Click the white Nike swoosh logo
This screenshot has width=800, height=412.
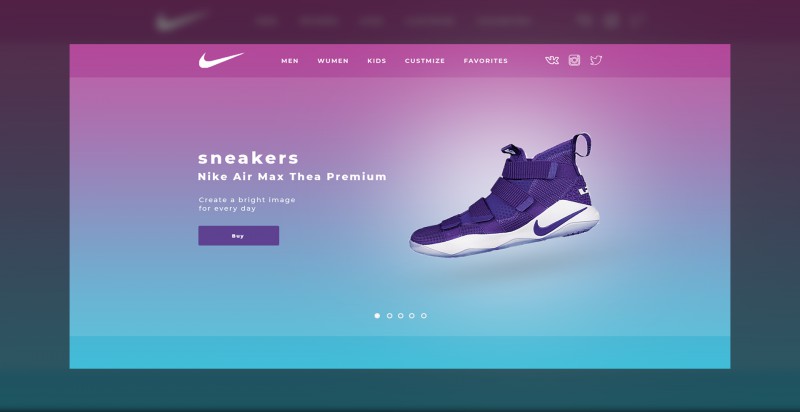point(221,60)
